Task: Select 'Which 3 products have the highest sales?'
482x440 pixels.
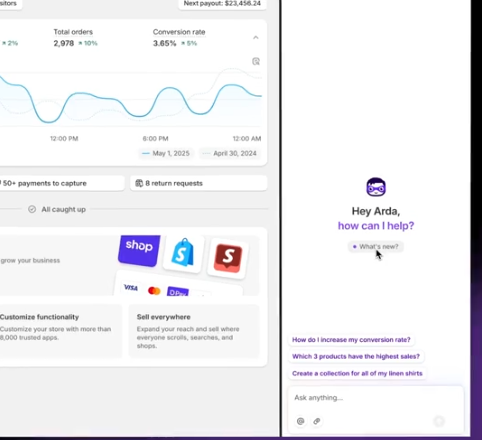Action: (356, 356)
